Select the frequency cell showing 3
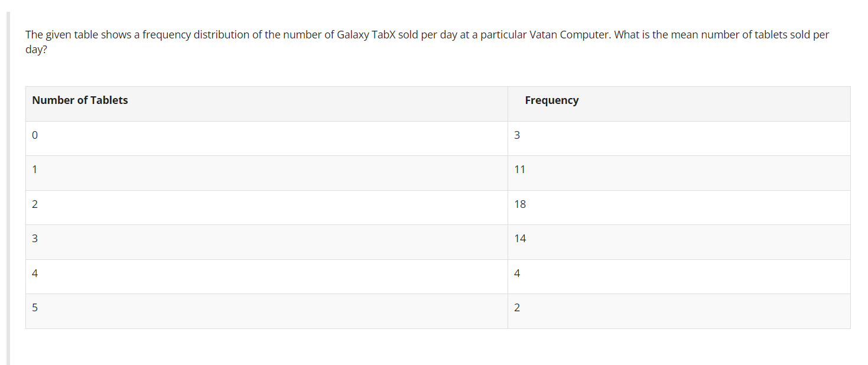Screen dimensions: 868x365 coord(679,138)
